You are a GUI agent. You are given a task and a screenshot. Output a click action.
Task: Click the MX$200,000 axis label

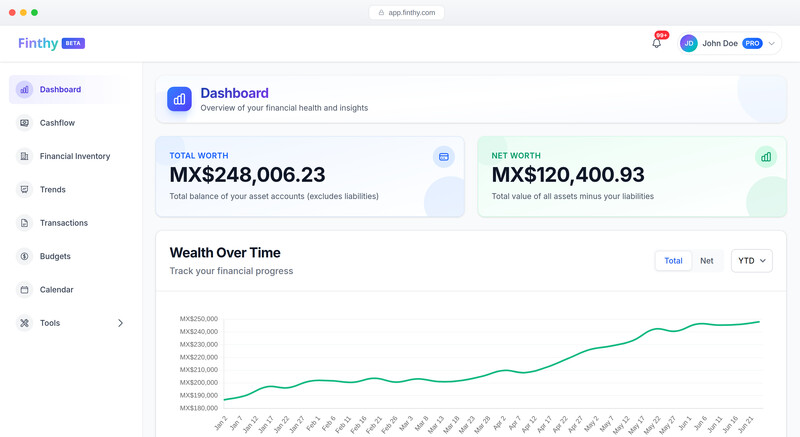198,382
